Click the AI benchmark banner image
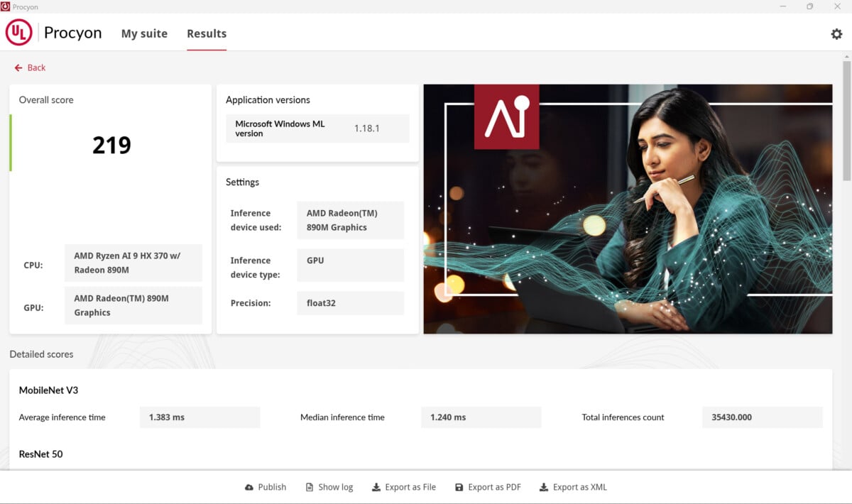 point(628,209)
